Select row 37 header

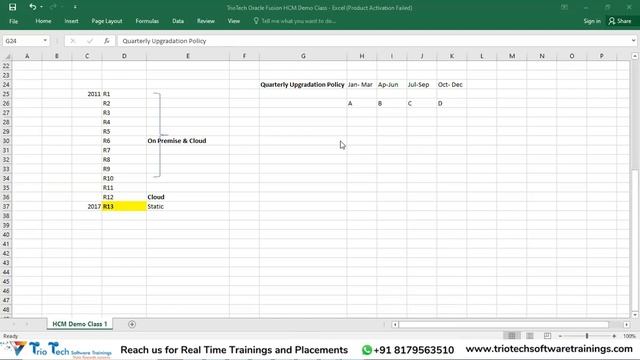coord(6,207)
